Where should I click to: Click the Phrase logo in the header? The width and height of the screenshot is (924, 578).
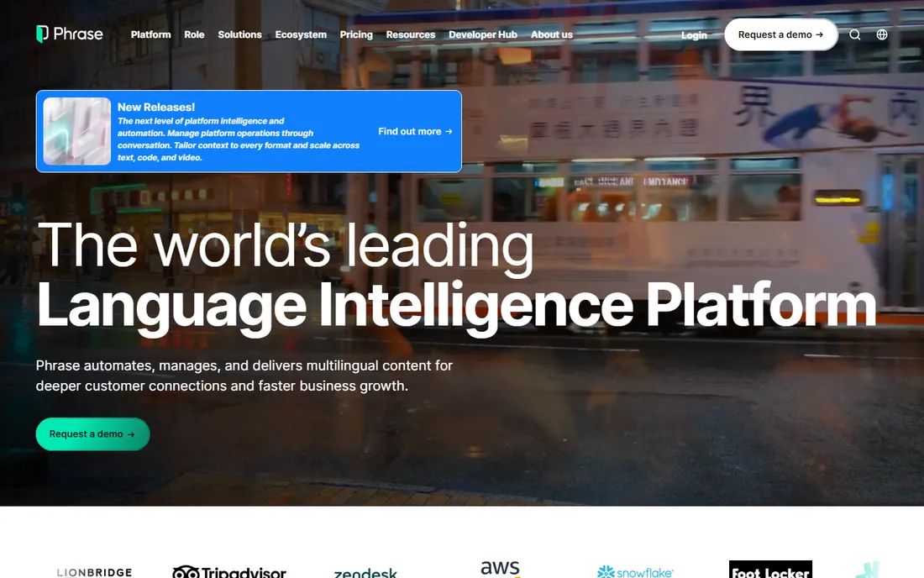pos(70,34)
